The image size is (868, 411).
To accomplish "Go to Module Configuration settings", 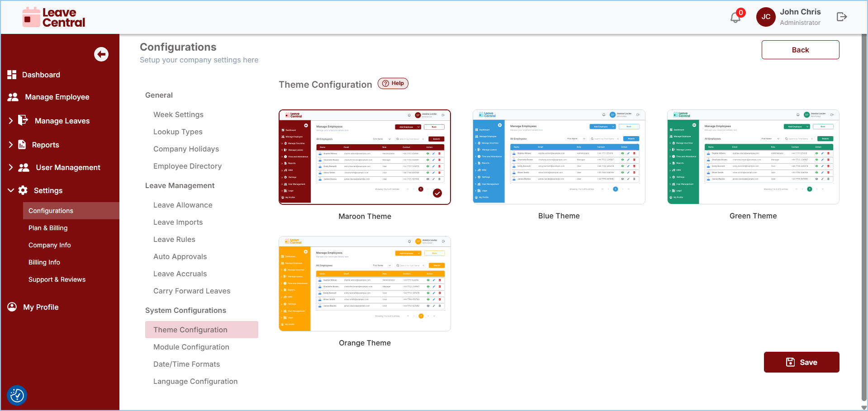I will coord(191,347).
